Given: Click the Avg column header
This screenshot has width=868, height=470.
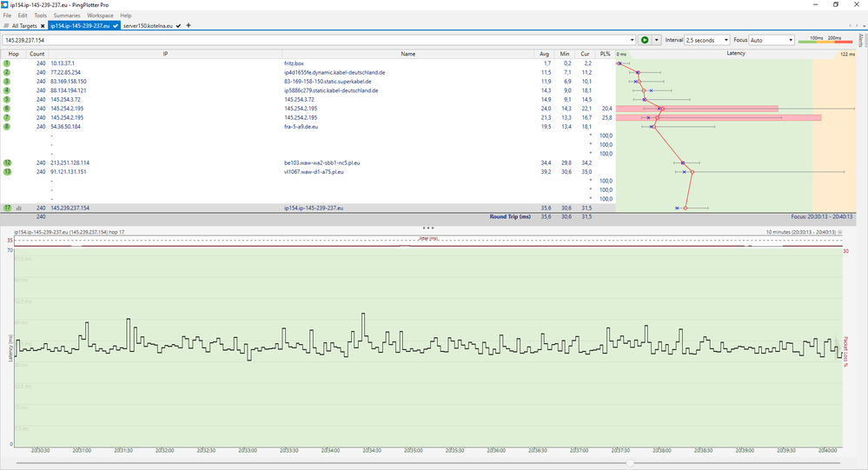Looking at the screenshot, I should tap(544, 54).
